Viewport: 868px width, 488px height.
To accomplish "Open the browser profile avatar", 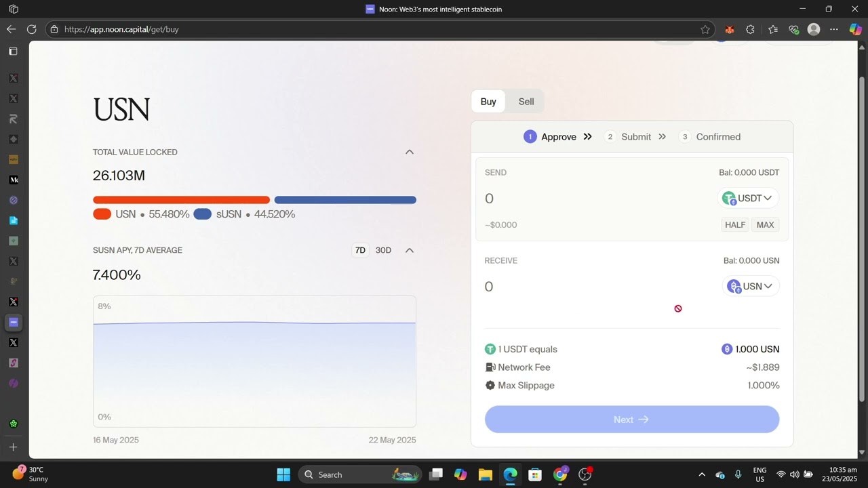I will click(x=814, y=29).
